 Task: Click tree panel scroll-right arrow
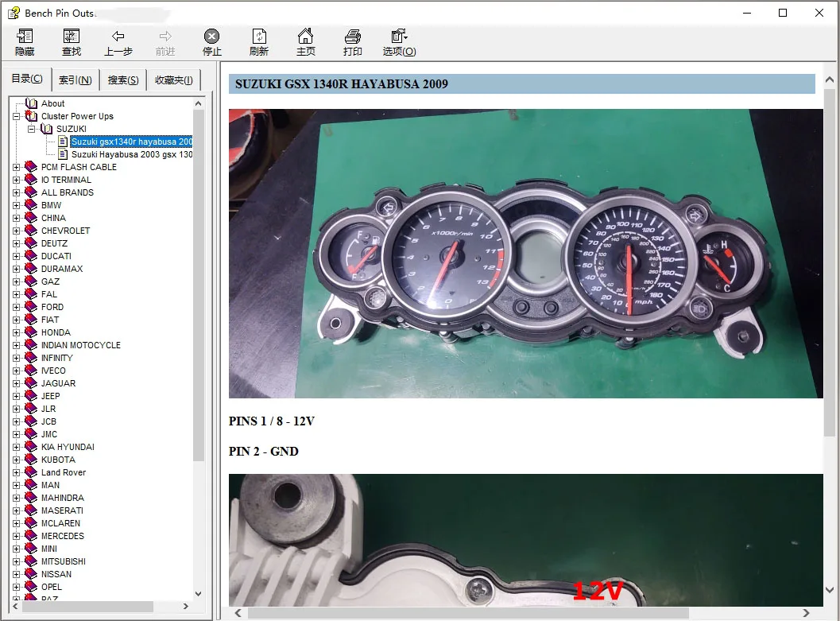pyautogui.click(x=186, y=607)
